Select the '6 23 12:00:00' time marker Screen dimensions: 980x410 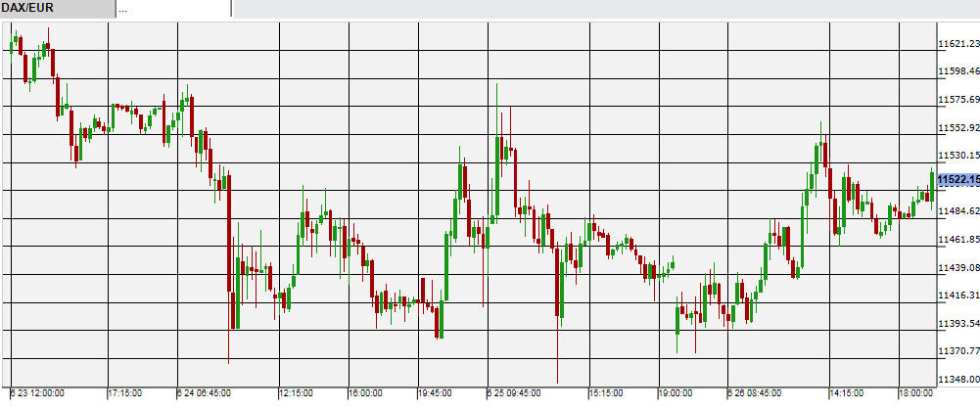coord(38,393)
